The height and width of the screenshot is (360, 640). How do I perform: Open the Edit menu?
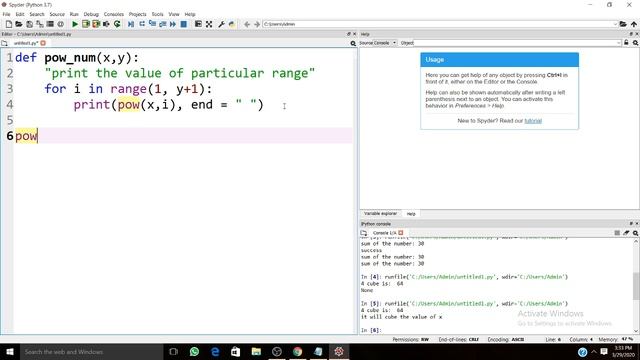pyautogui.click(x=20, y=14)
